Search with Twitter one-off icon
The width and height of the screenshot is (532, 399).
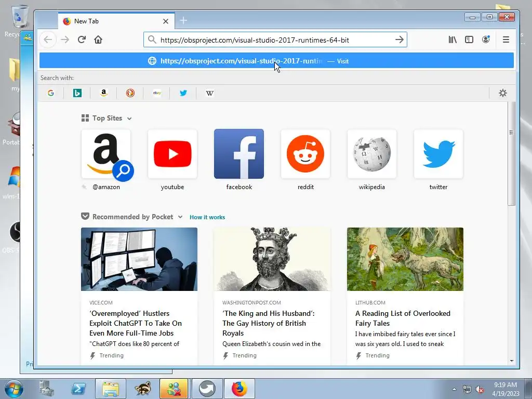(183, 93)
